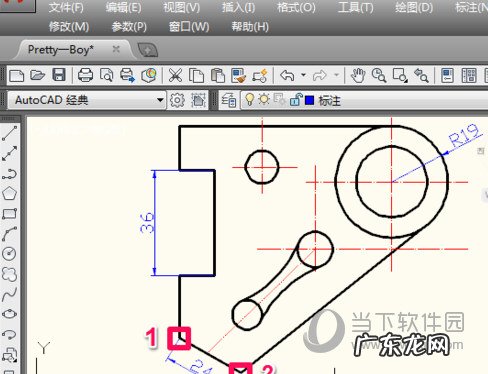Select the Rectangle tool

[9, 214]
